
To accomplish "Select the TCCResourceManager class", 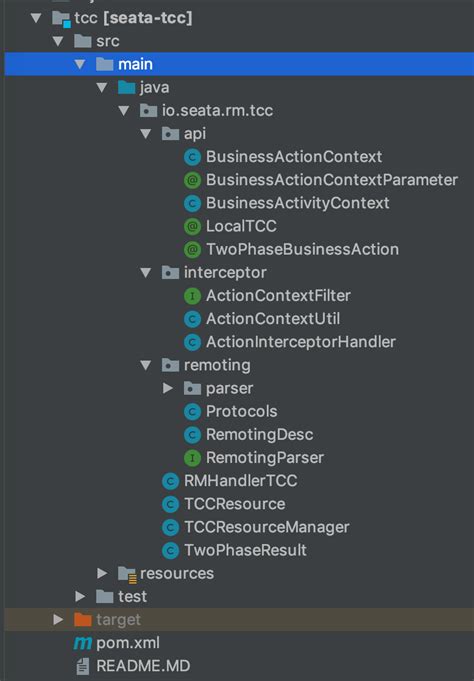I will [x=267, y=527].
